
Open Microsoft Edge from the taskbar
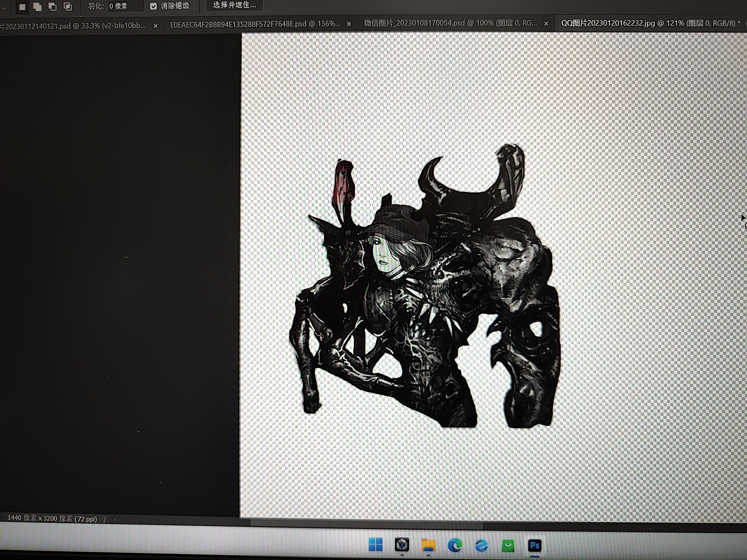pos(454,545)
